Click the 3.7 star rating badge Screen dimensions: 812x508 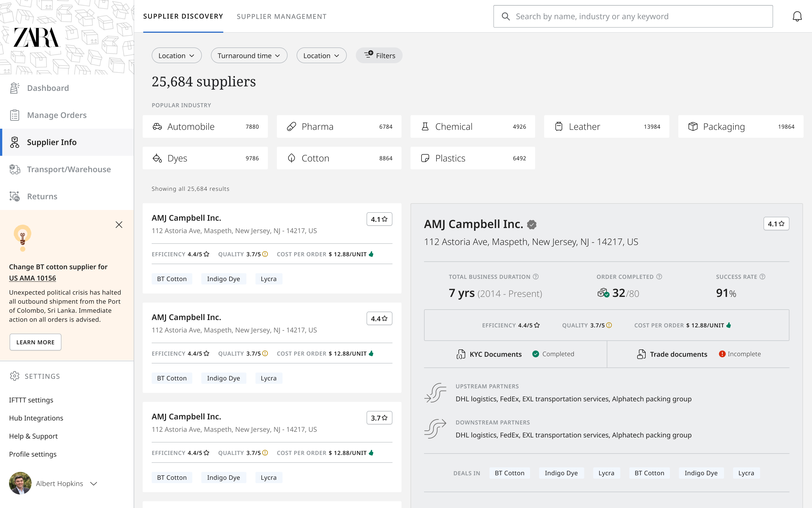[x=379, y=418]
